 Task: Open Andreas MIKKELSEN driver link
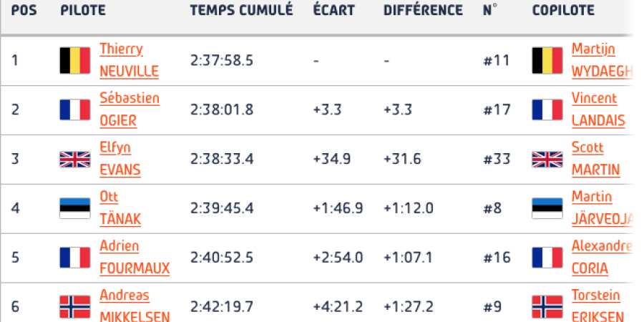(135, 306)
